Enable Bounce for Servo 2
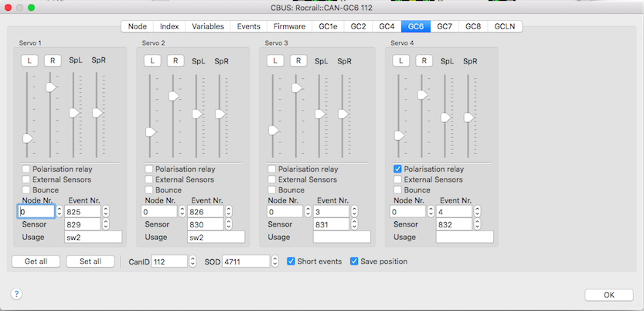Image resolution: width=644 pixels, height=311 pixels. pos(149,190)
